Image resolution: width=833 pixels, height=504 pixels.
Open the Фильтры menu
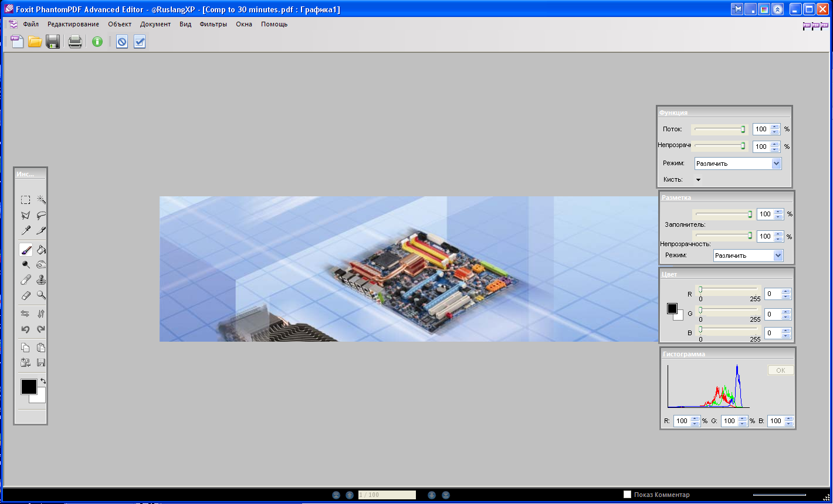pos(213,24)
